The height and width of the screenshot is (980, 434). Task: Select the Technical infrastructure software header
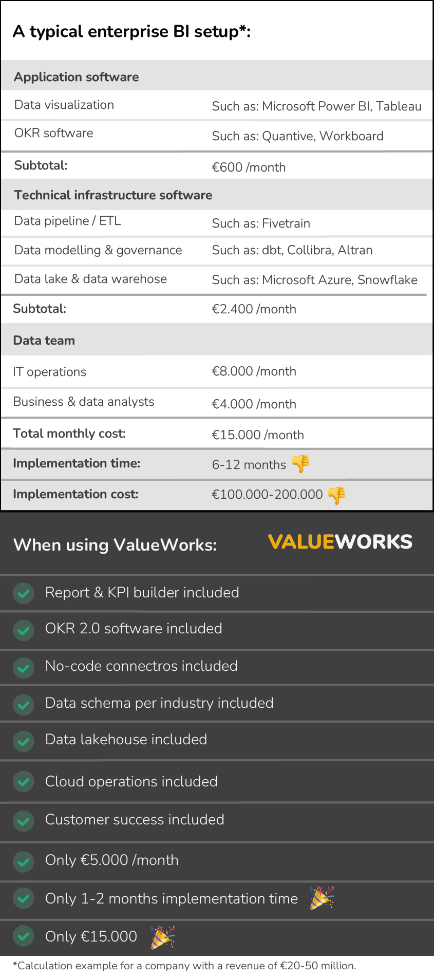(x=113, y=195)
